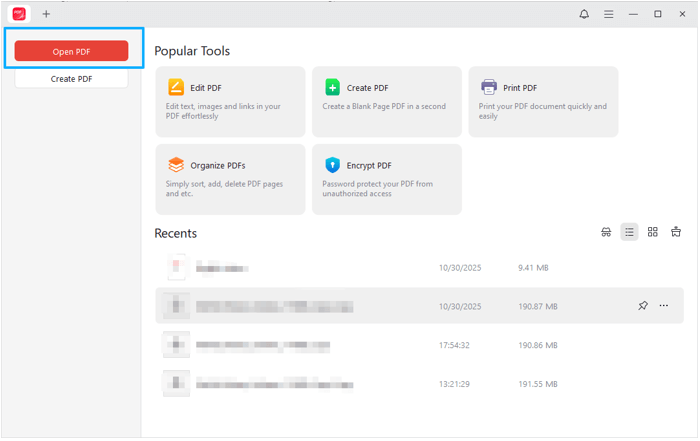Close the application window

682,14
